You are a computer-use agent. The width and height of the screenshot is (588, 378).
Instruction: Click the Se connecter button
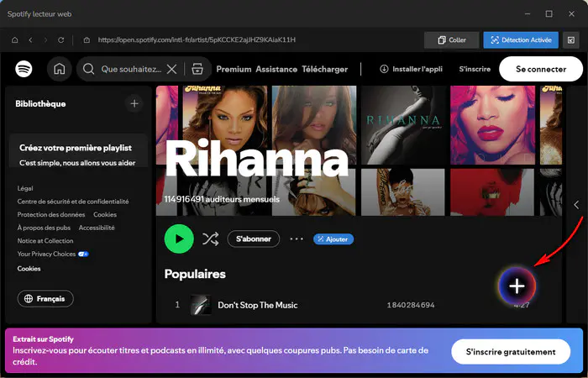541,69
